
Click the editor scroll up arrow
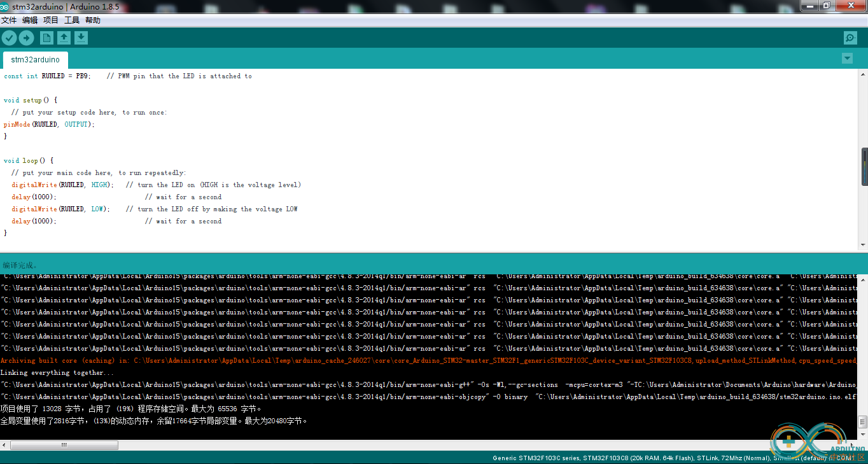pos(864,74)
